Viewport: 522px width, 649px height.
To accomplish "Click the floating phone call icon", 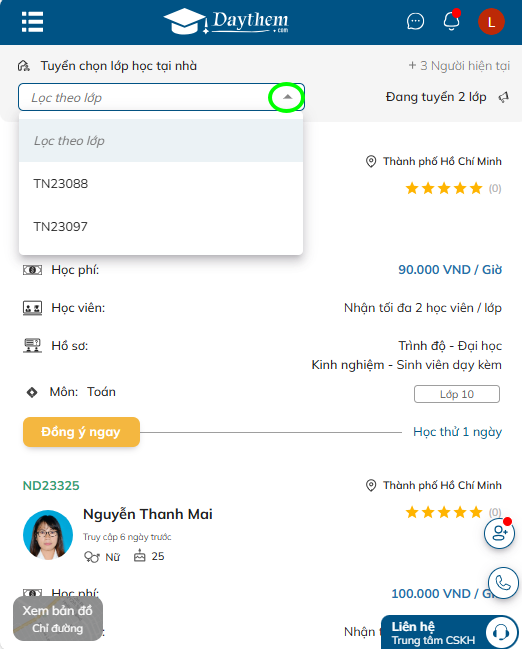I will tap(503, 583).
